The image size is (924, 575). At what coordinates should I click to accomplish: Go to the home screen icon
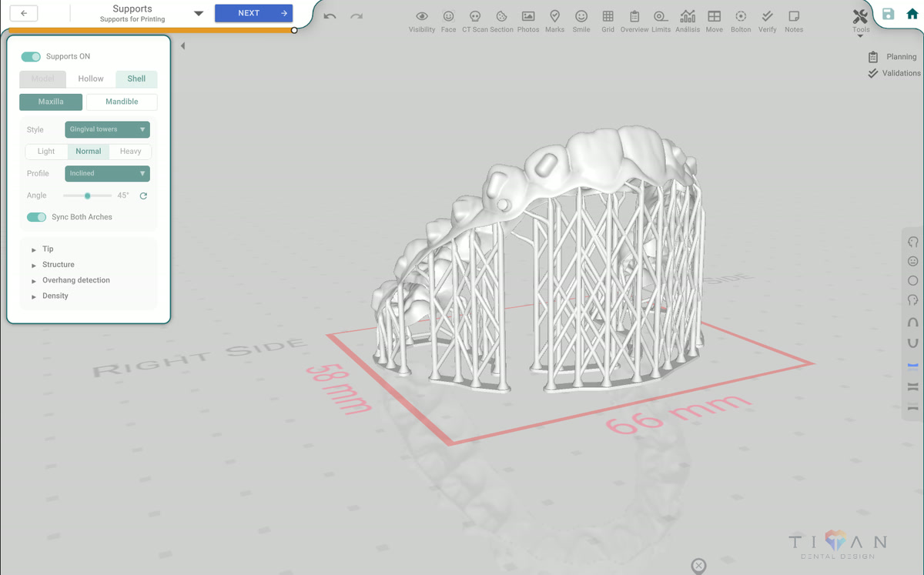tap(912, 14)
